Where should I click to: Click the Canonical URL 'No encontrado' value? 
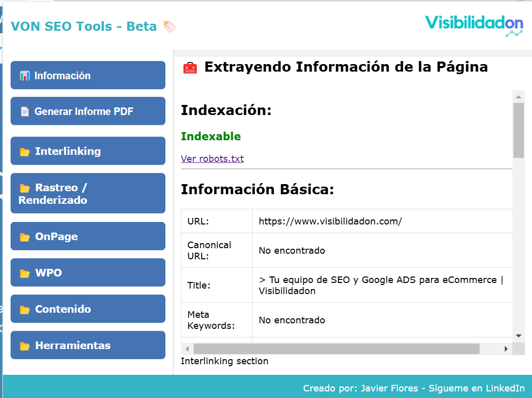pyautogui.click(x=292, y=250)
